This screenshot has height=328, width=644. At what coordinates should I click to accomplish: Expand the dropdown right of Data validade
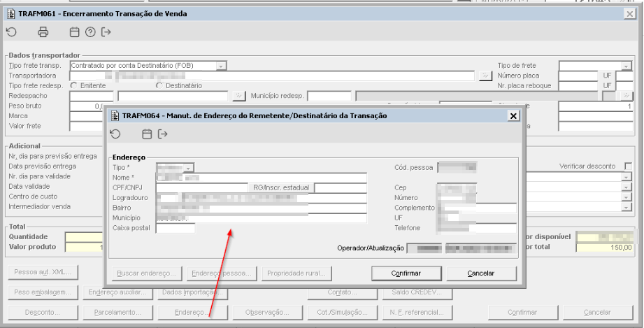click(x=627, y=187)
